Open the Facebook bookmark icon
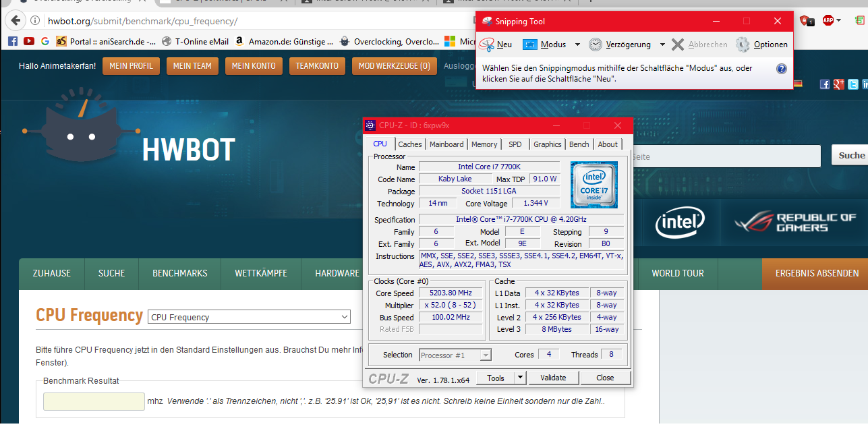Image resolution: width=868 pixels, height=437 pixels. point(13,41)
